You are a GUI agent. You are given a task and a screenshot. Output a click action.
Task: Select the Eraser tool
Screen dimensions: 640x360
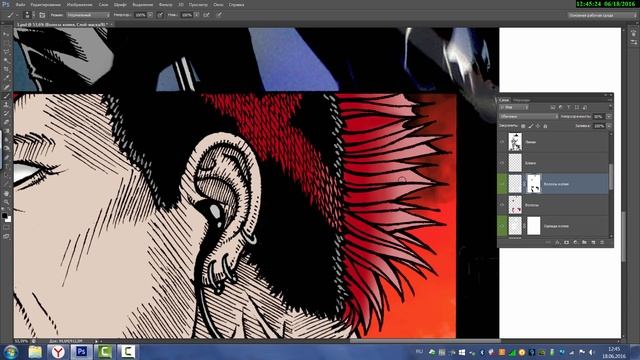click(6, 122)
